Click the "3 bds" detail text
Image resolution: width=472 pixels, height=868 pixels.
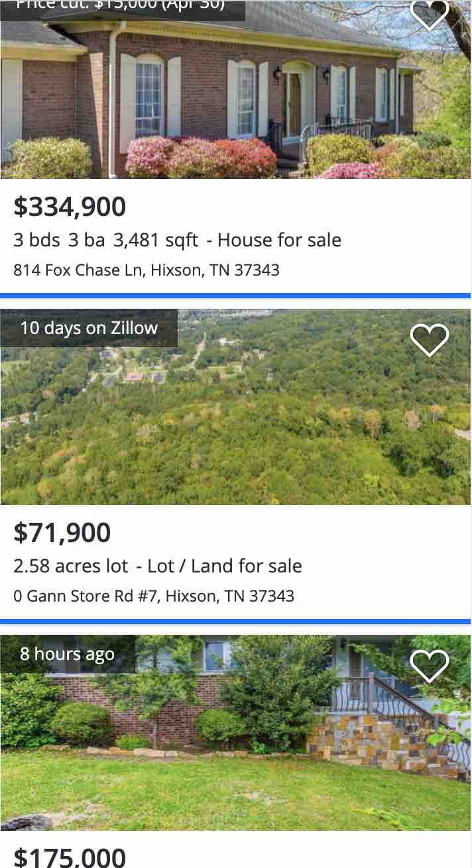click(x=36, y=240)
